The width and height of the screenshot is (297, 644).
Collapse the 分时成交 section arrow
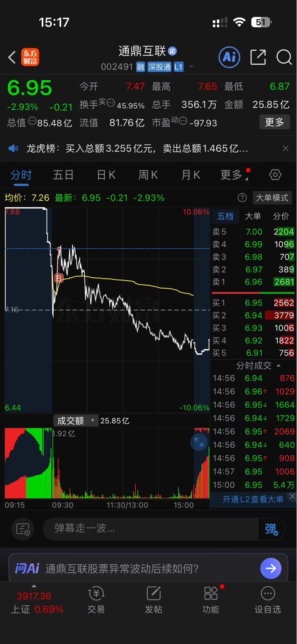tap(279, 366)
